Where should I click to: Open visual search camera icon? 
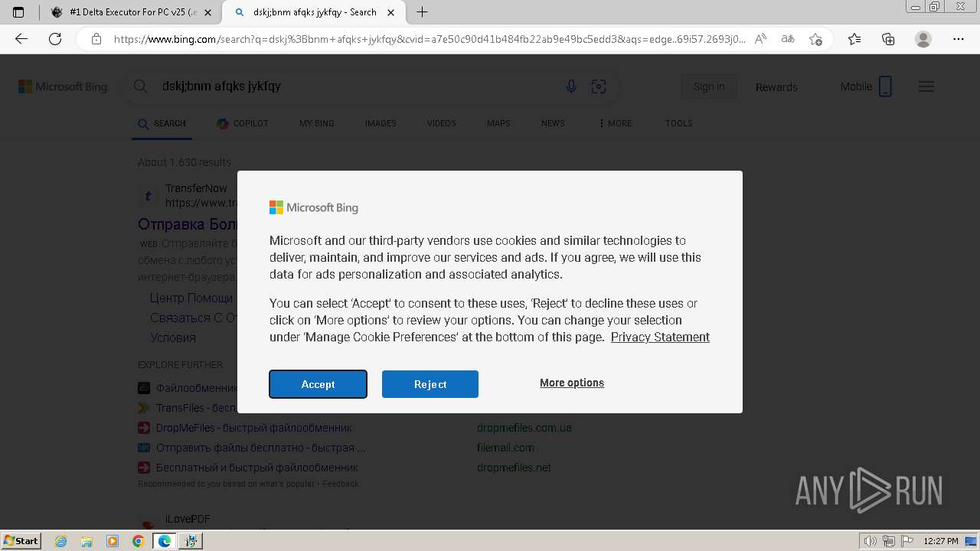pos(599,86)
